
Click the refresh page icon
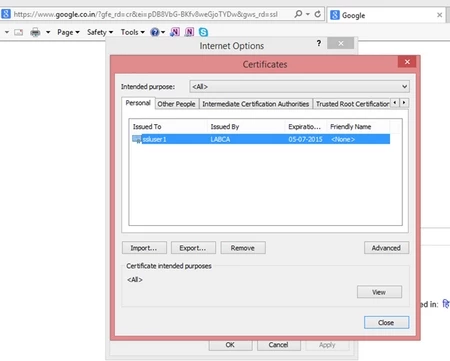318,14
